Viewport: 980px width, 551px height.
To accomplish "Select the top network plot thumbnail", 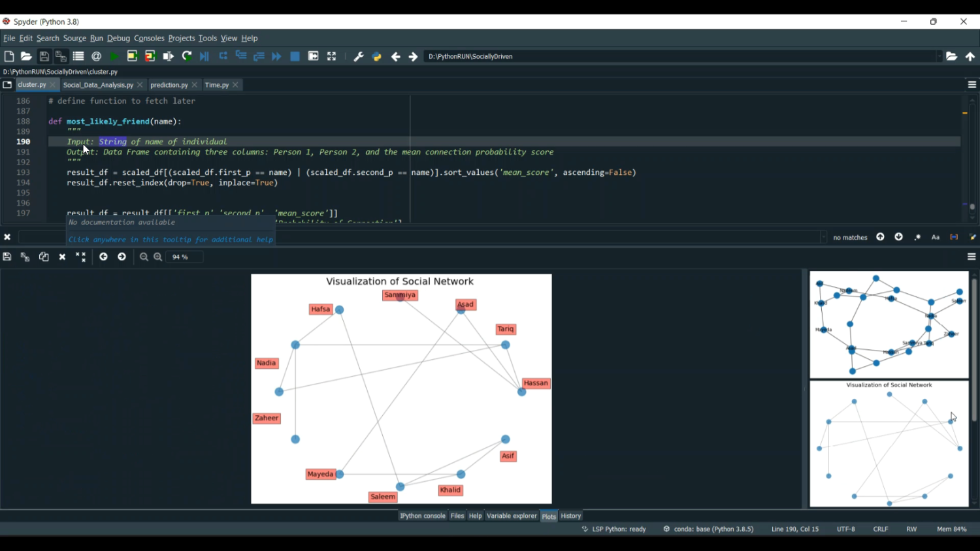I will pyautogui.click(x=889, y=324).
